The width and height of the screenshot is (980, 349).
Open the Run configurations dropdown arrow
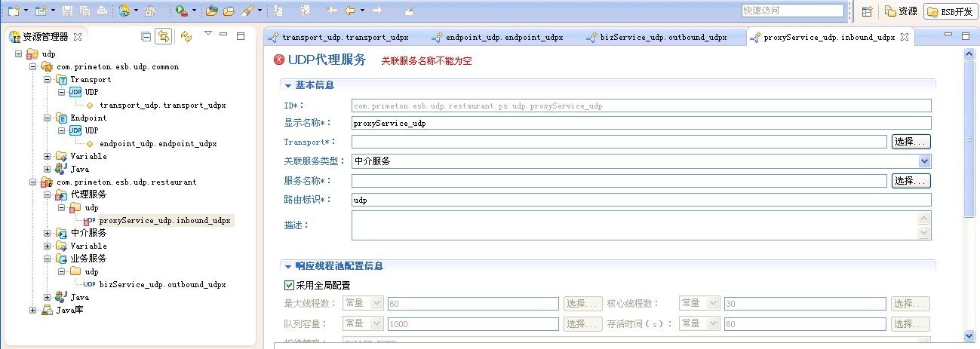coord(194,11)
